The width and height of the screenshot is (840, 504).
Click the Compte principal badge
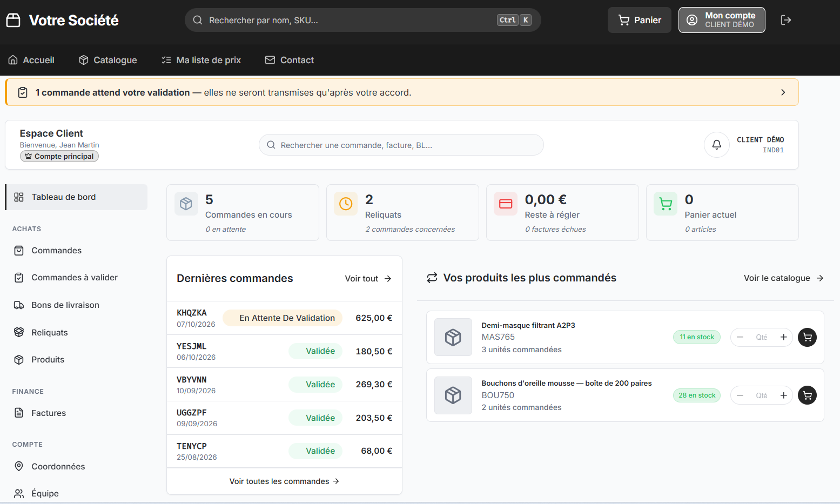59,156
